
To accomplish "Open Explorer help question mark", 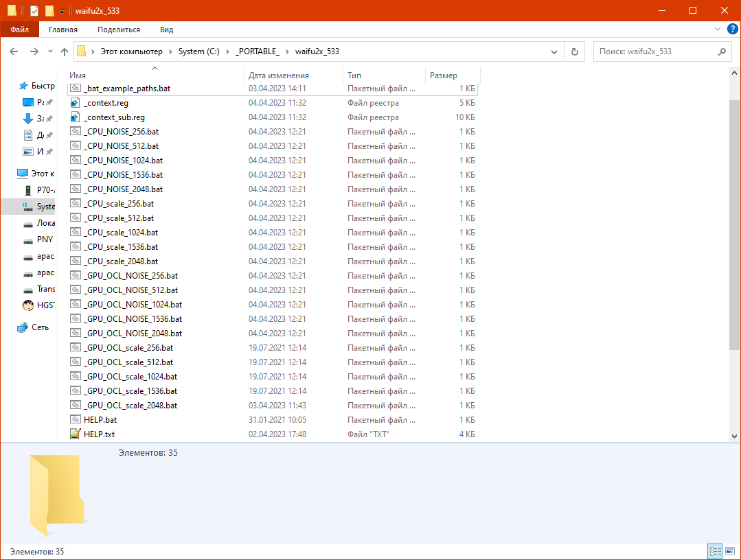I will [732, 30].
